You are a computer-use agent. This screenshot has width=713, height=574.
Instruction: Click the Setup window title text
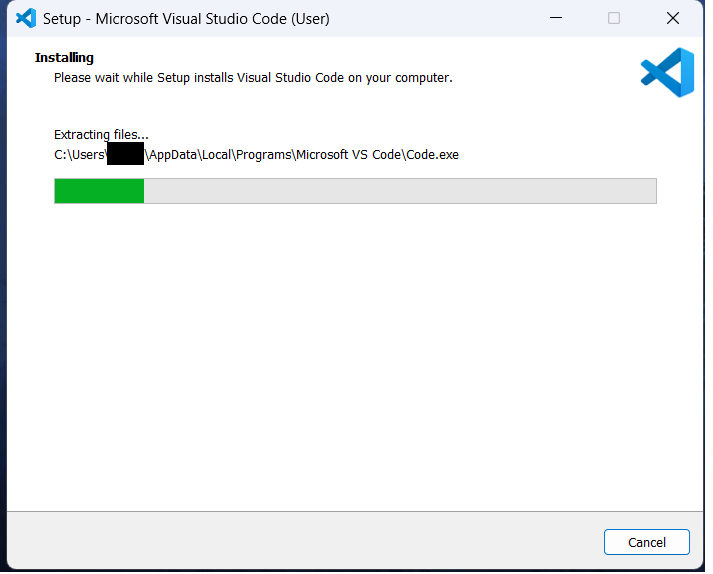(186, 19)
